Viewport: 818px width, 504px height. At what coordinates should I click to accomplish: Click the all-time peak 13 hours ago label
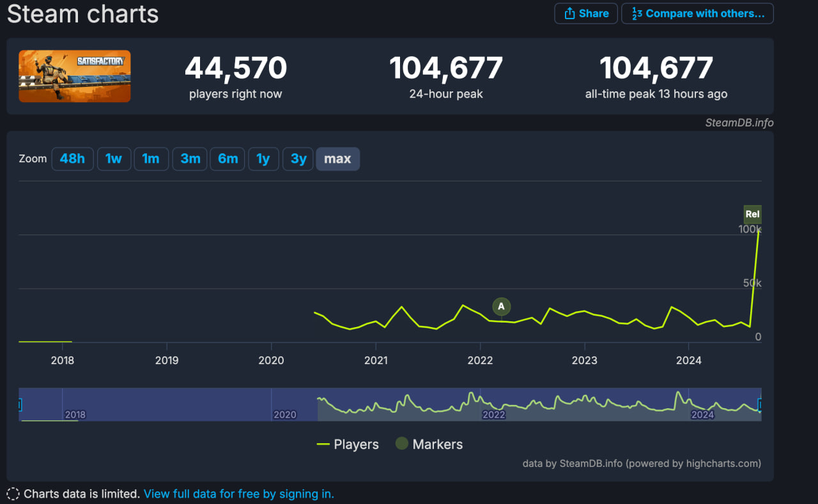pos(656,94)
